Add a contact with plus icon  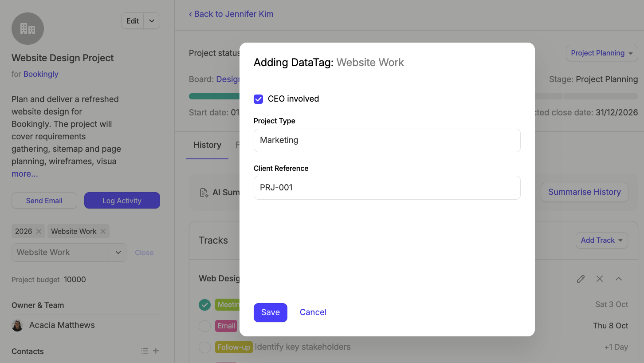click(x=156, y=351)
